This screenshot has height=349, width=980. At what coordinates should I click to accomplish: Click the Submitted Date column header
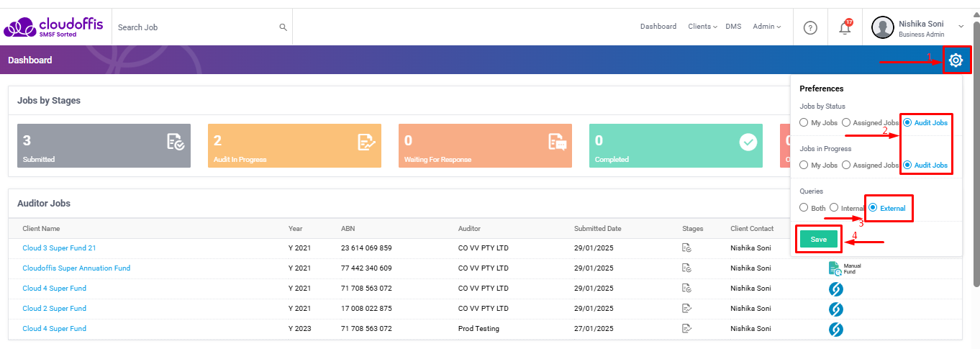597,229
